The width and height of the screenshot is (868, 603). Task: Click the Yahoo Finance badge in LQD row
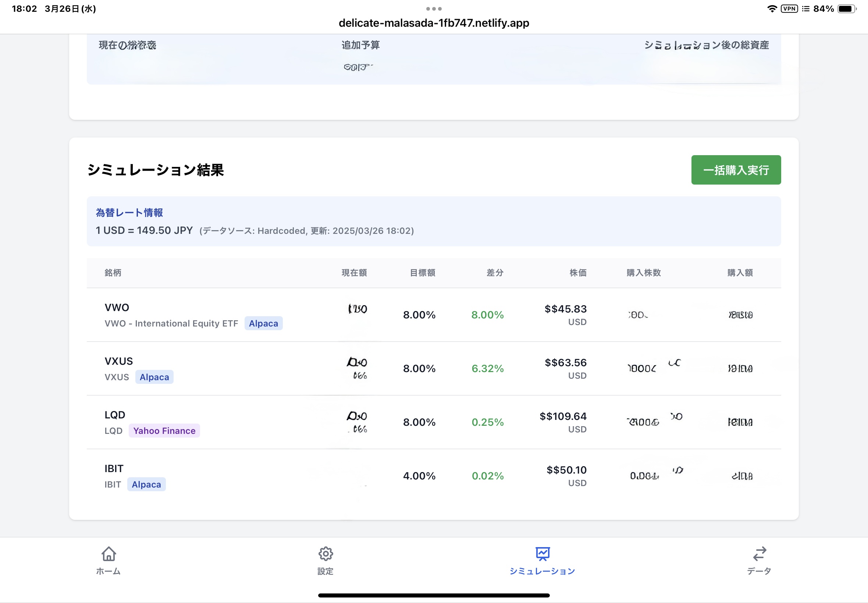coord(164,431)
